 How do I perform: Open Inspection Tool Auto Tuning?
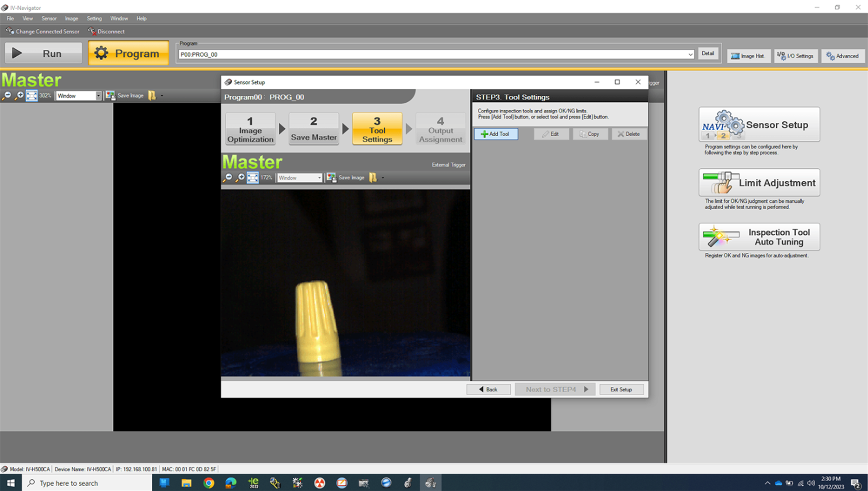pos(759,237)
